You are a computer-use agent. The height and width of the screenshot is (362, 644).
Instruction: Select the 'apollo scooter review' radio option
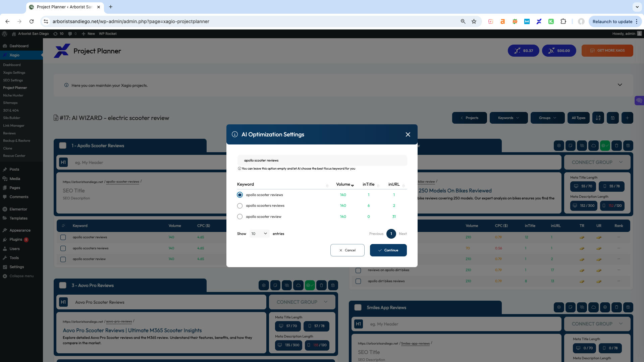(x=240, y=217)
